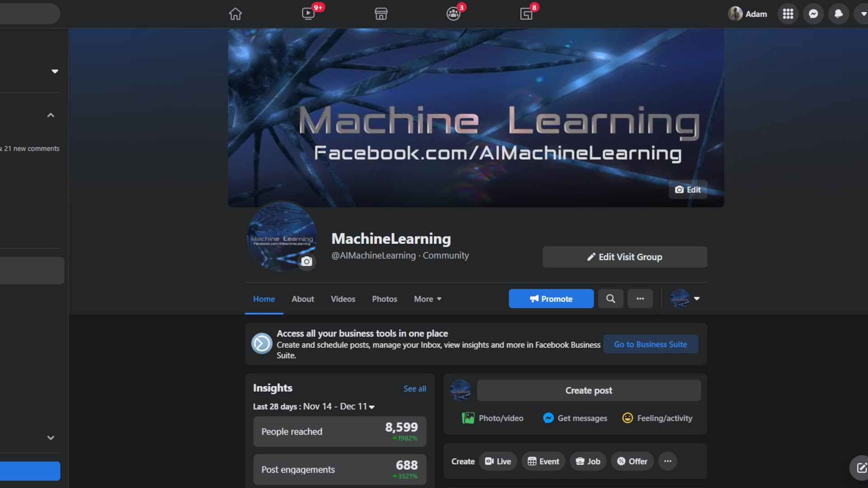Viewport: 868px width, 488px height.
Task: Open the page options ellipsis button
Action: (x=640, y=299)
